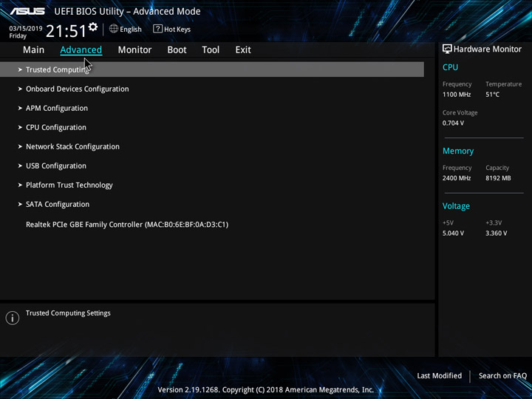
Task: Go to the Boot tab
Action: point(177,50)
